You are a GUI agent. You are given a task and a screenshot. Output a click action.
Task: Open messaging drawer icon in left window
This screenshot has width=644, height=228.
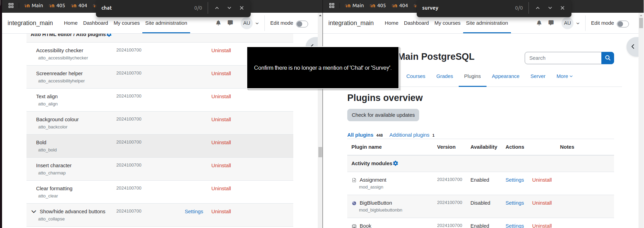point(230,23)
